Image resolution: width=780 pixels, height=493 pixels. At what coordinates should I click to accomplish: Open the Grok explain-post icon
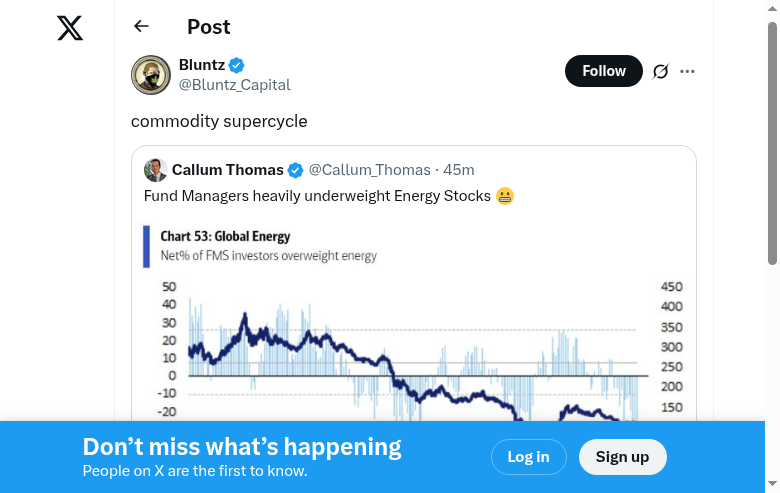click(660, 72)
